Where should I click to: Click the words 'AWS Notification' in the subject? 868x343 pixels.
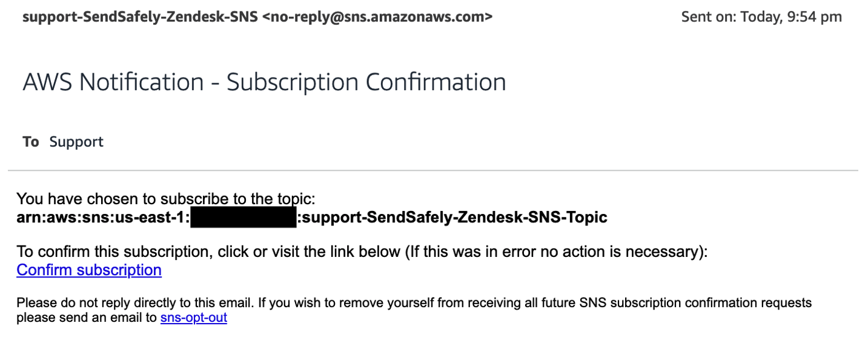point(113,82)
